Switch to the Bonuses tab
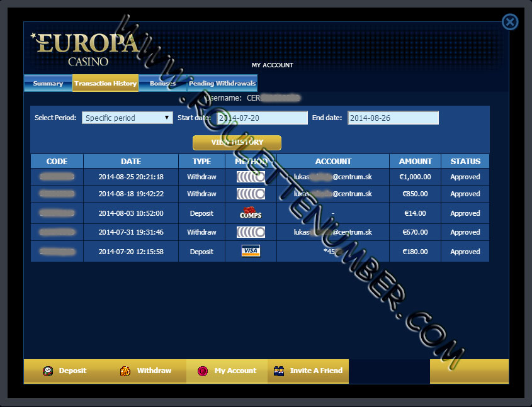Viewport: 532px width, 407px height. pyautogui.click(x=163, y=84)
